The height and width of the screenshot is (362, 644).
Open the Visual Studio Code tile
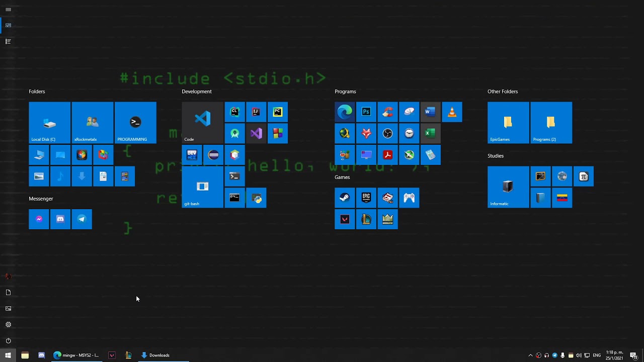pos(202,123)
